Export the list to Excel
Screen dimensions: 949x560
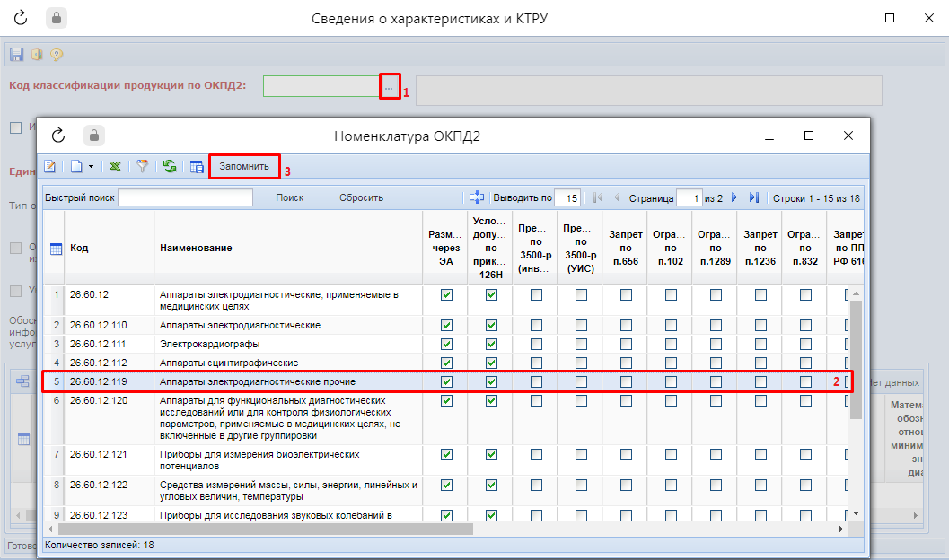click(116, 166)
